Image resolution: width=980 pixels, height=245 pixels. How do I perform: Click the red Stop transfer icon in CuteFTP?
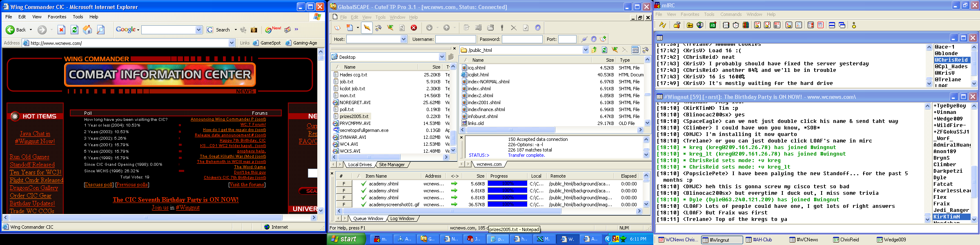[414, 28]
